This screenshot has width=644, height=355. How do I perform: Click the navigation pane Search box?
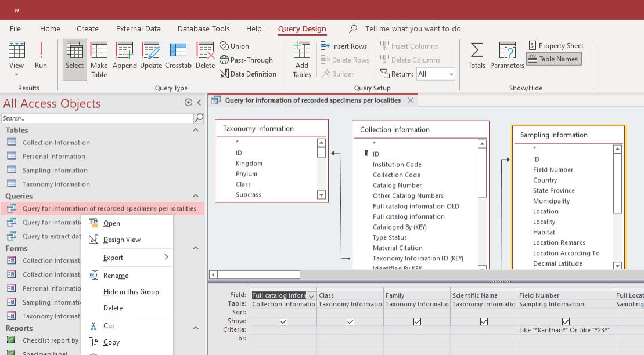click(98, 118)
